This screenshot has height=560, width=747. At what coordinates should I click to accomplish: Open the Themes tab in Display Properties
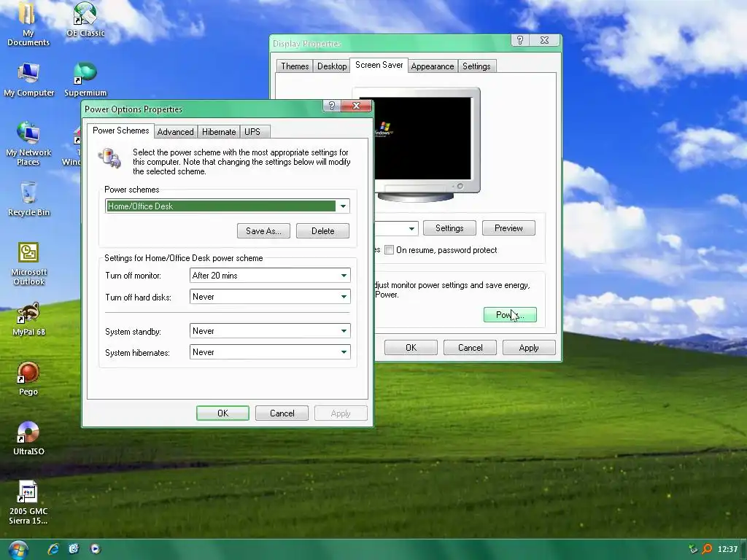pos(295,66)
